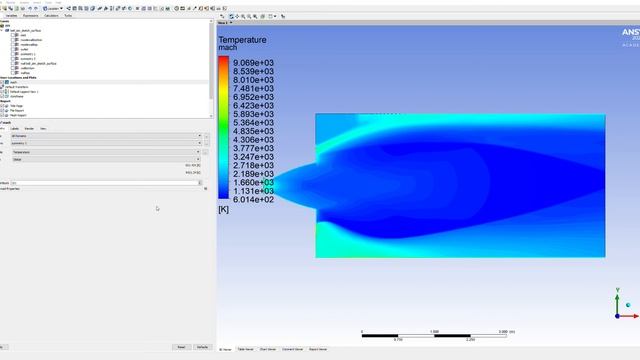Open the All Domains dropdown
640x360 pixels.
[200, 136]
